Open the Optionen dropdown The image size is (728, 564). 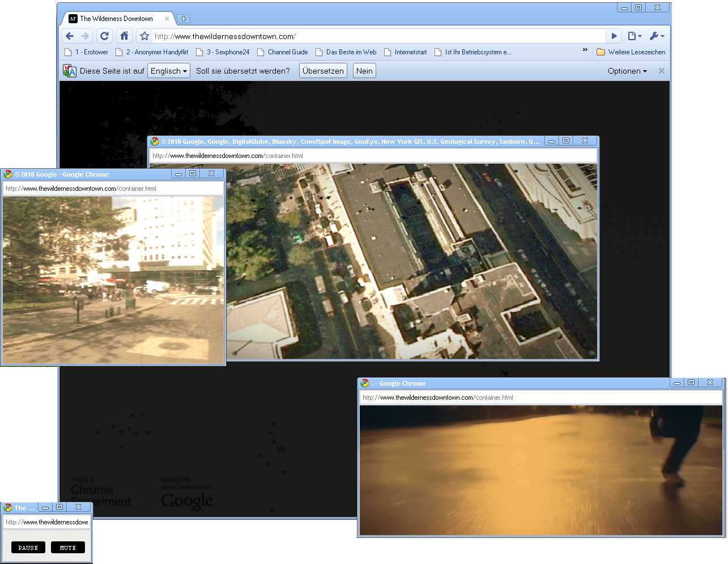tap(627, 71)
